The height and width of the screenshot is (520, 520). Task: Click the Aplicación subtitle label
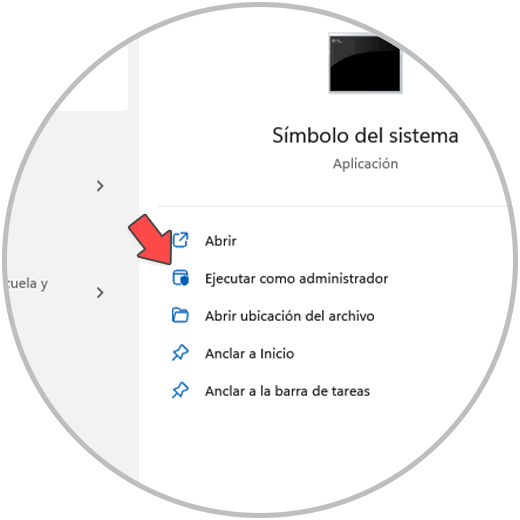click(x=365, y=164)
